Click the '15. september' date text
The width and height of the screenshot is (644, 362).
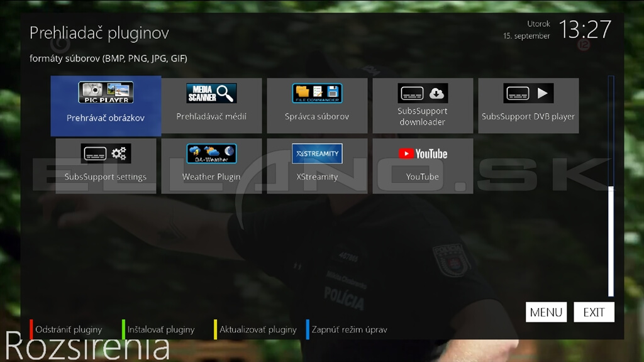pos(526,36)
